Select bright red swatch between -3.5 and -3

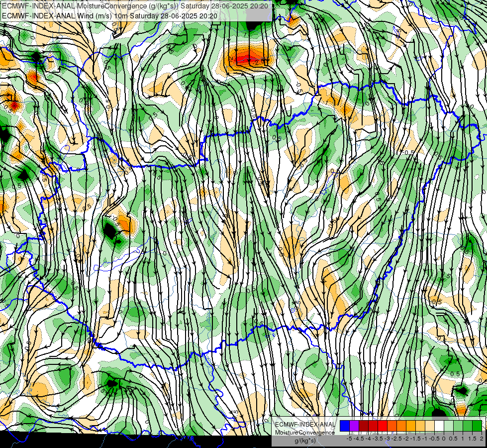(x=383, y=426)
